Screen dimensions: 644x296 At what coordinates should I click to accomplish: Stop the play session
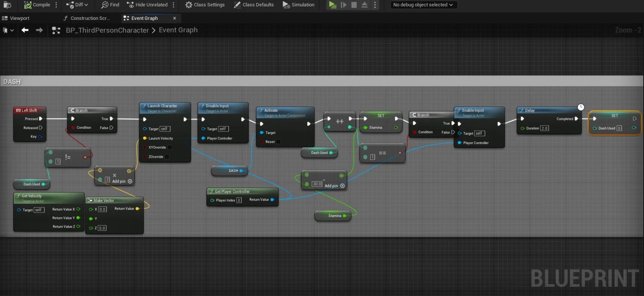pyautogui.click(x=354, y=5)
